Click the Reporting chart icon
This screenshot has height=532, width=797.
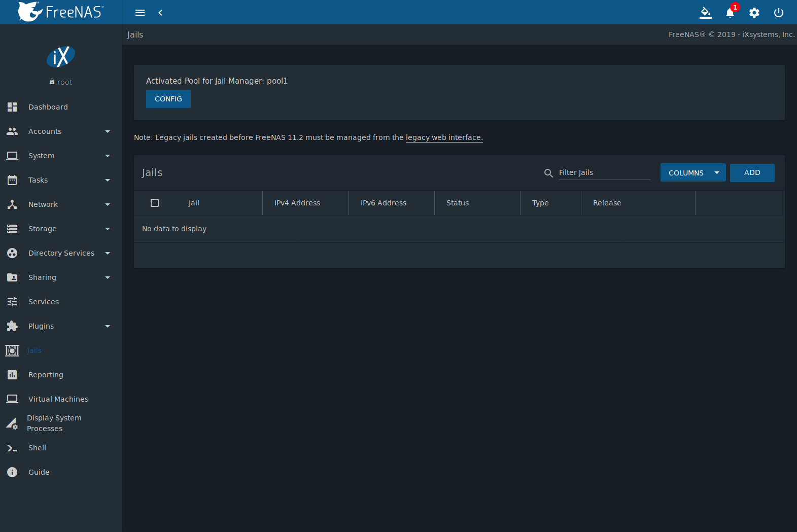click(12, 375)
